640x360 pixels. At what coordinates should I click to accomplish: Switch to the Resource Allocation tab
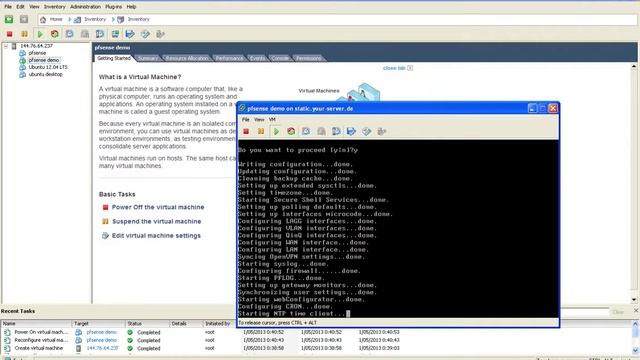point(187,58)
